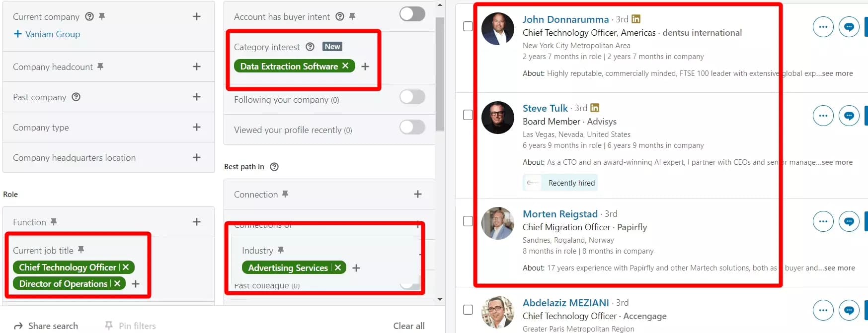Click Pin filters

(130, 326)
